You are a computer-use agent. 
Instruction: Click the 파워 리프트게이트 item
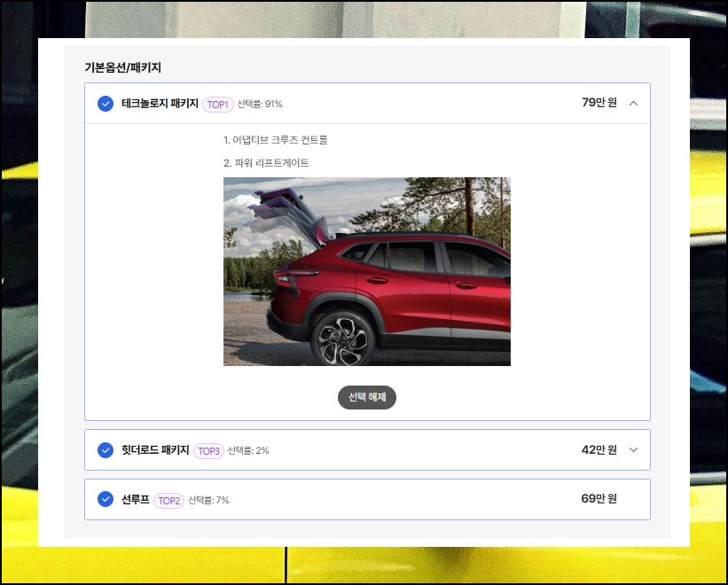point(266,163)
